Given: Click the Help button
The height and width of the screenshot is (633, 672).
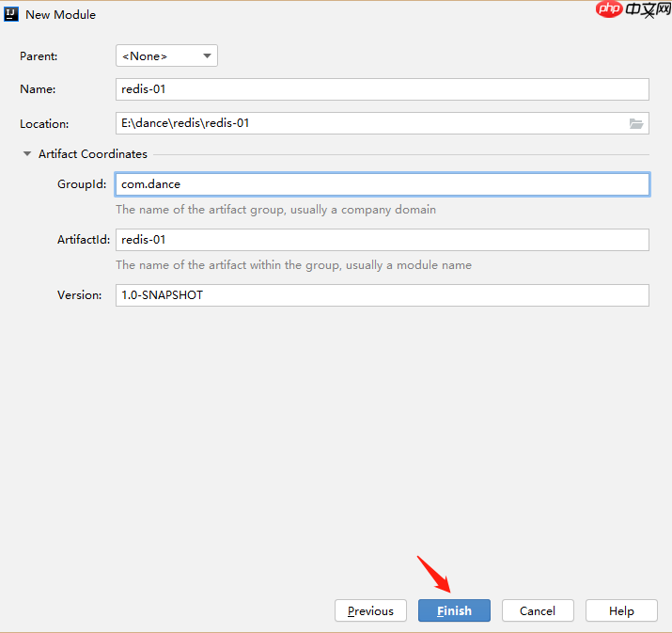Looking at the screenshot, I should (x=621, y=610).
